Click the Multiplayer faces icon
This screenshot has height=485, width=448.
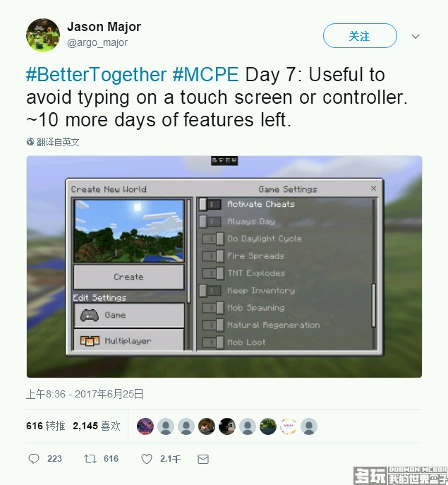pos(90,341)
